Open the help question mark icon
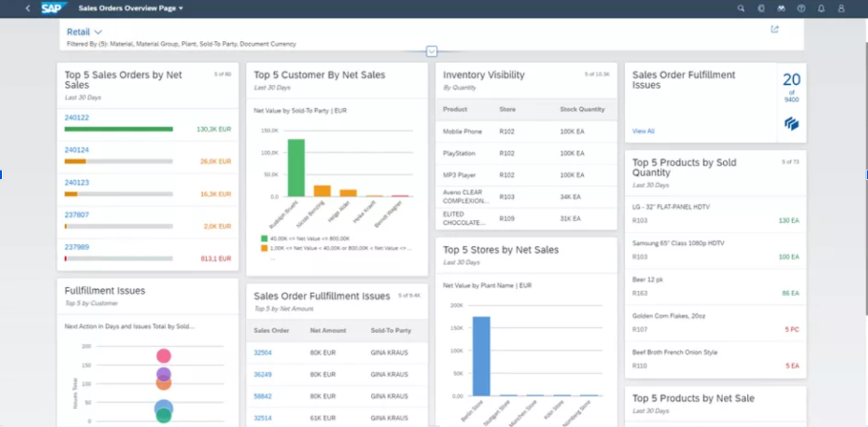The image size is (868, 427). click(801, 8)
